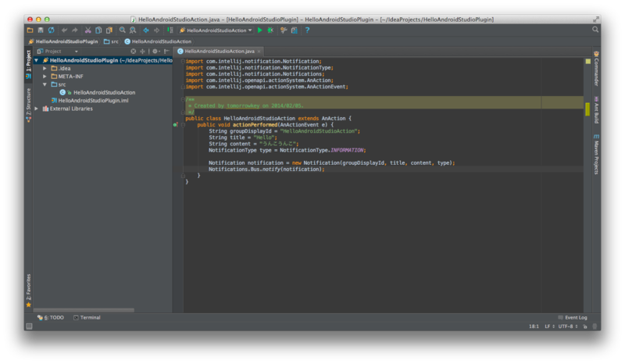Expand External Libraries node

coord(36,109)
